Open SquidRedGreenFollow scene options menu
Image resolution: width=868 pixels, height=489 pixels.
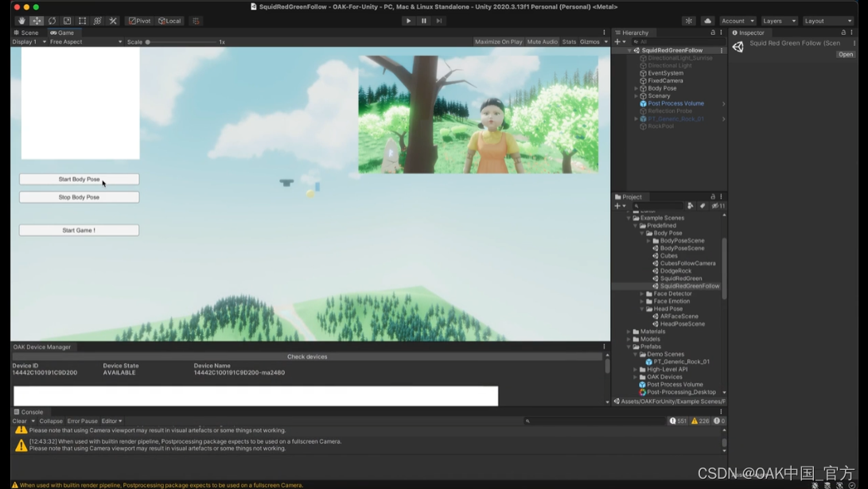click(722, 50)
